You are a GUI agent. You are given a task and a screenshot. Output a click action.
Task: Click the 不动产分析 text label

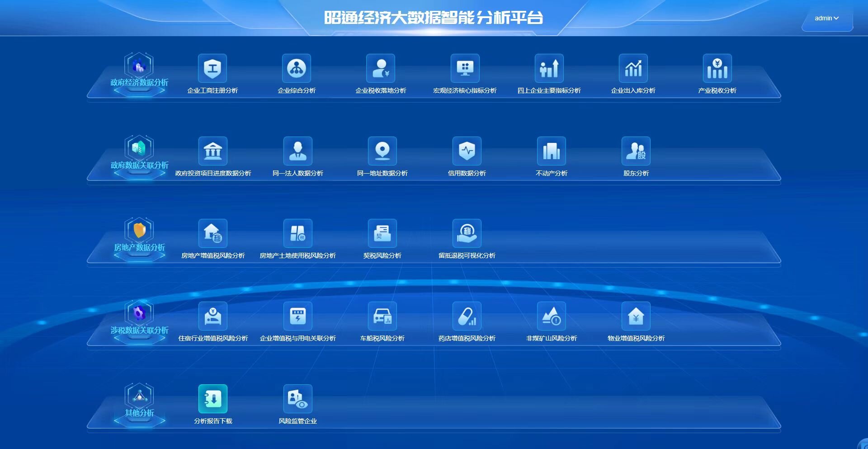pyautogui.click(x=552, y=173)
